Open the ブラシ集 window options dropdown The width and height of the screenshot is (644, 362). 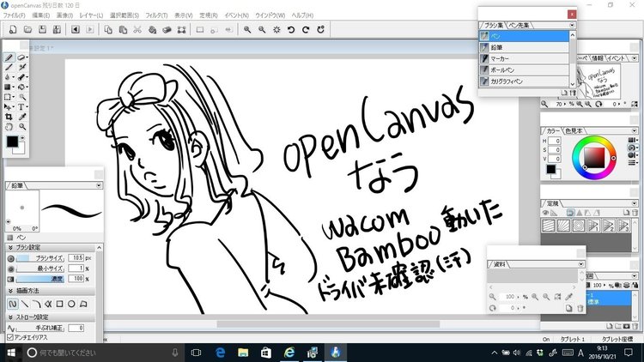coord(572,25)
